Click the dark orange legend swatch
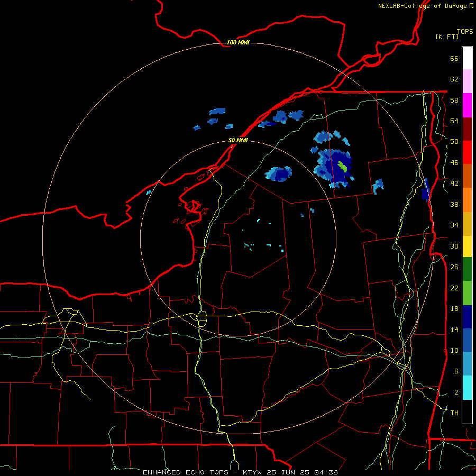The width and height of the screenshot is (476, 476). pyautogui.click(x=467, y=176)
